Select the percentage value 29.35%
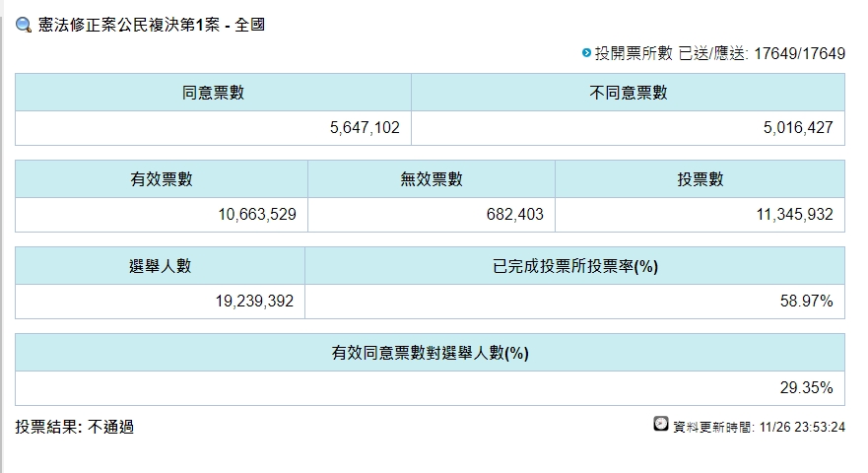 806,387
